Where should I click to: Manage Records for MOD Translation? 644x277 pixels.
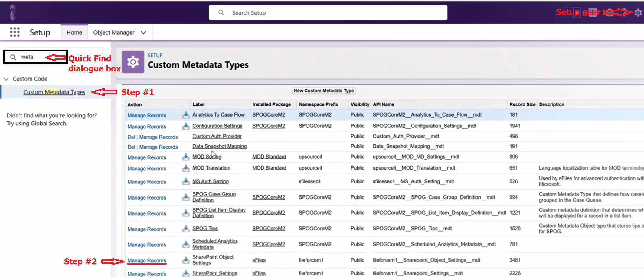(x=147, y=169)
